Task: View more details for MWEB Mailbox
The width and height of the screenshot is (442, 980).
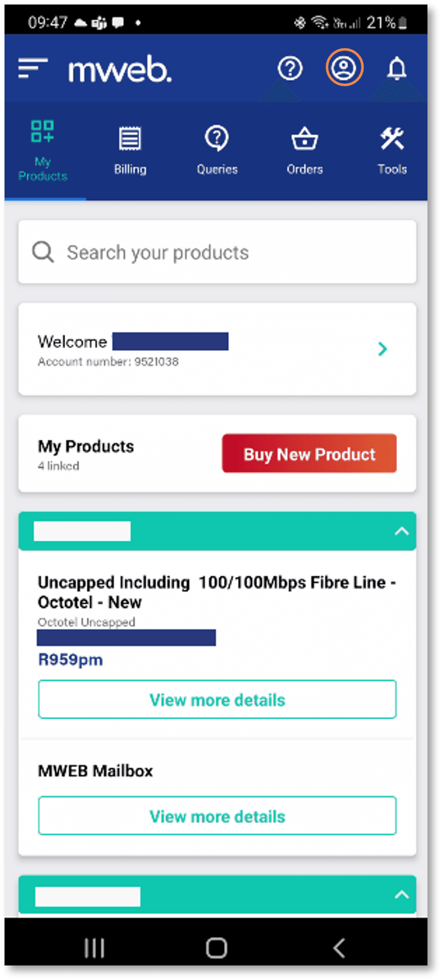Action: 216,816
